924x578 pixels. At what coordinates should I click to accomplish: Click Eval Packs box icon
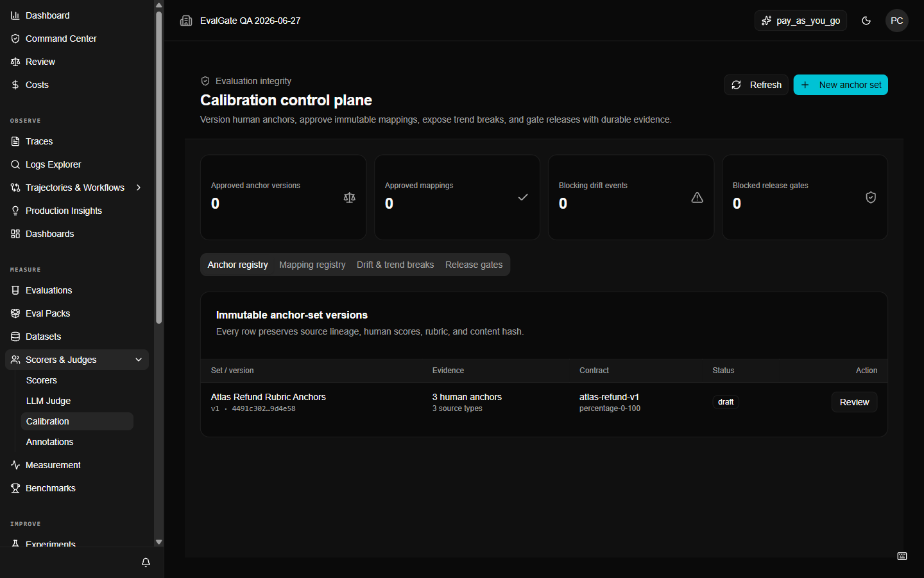[15, 313]
